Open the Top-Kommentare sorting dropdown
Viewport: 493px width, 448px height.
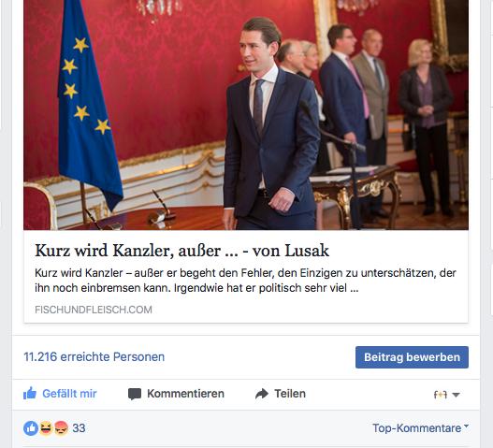420,427
